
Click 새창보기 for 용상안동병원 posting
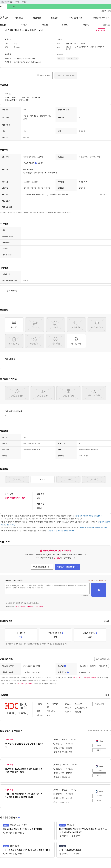pyautogui.click(x=99, y=750)
